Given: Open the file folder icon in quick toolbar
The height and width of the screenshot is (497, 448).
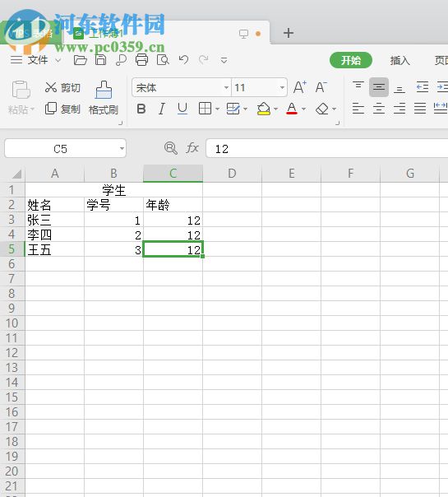Looking at the screenshot, I should (x=80, y=60).
